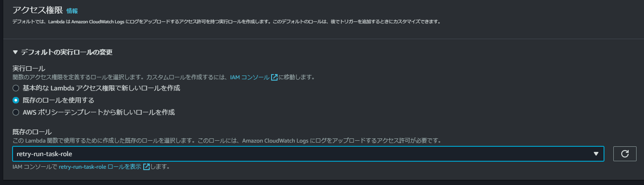Click the 既存のロール field label
The height and width of the screenshot is (185, 644).
(x=32, y=132)
